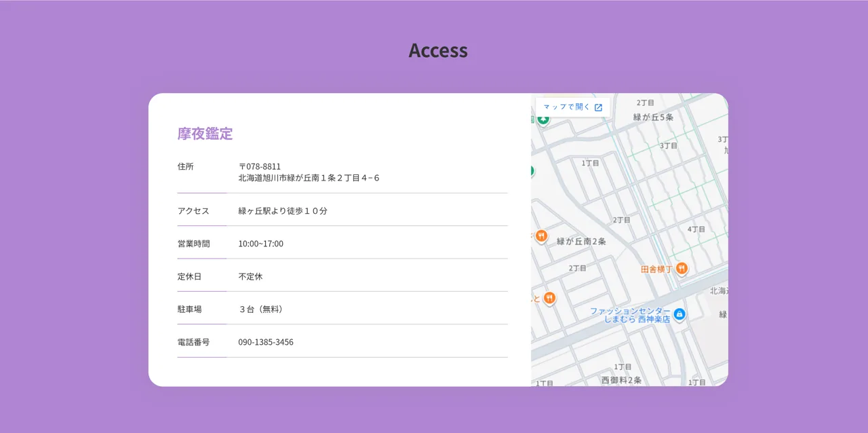Click the 田舎横丁 map label
The width and height of the screenshot is (868, 433).
tap(656, 269)
